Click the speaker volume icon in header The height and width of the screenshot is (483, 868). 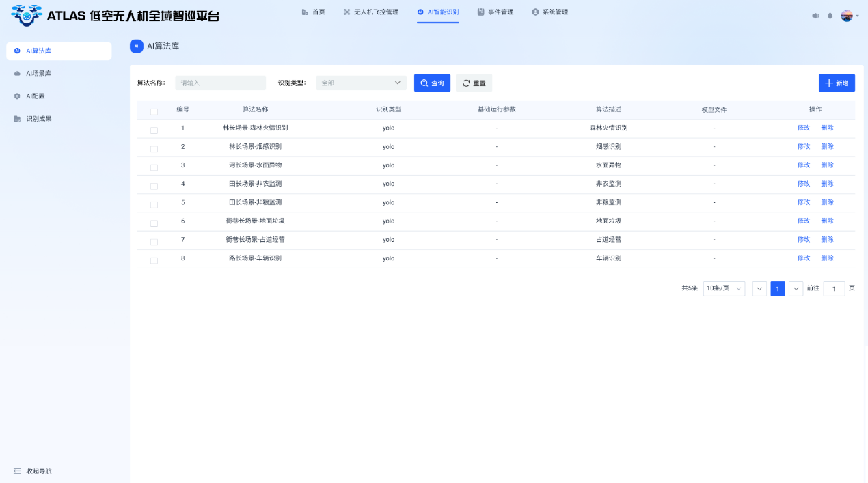click(x=815, y=16)
